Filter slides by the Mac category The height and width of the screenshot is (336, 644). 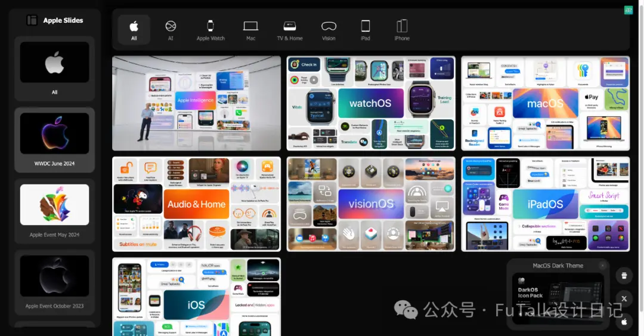tap(250, 30)
